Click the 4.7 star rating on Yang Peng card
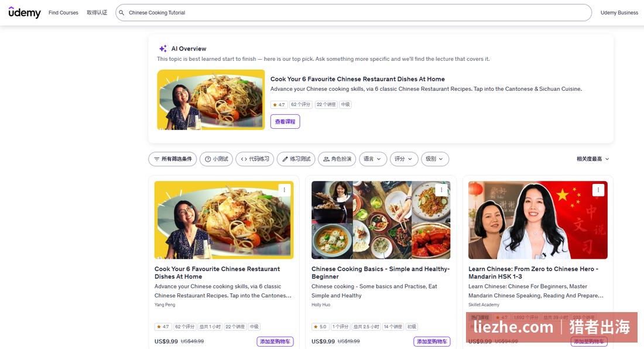Viewport: 644px width, 349px height. [163, 327]
